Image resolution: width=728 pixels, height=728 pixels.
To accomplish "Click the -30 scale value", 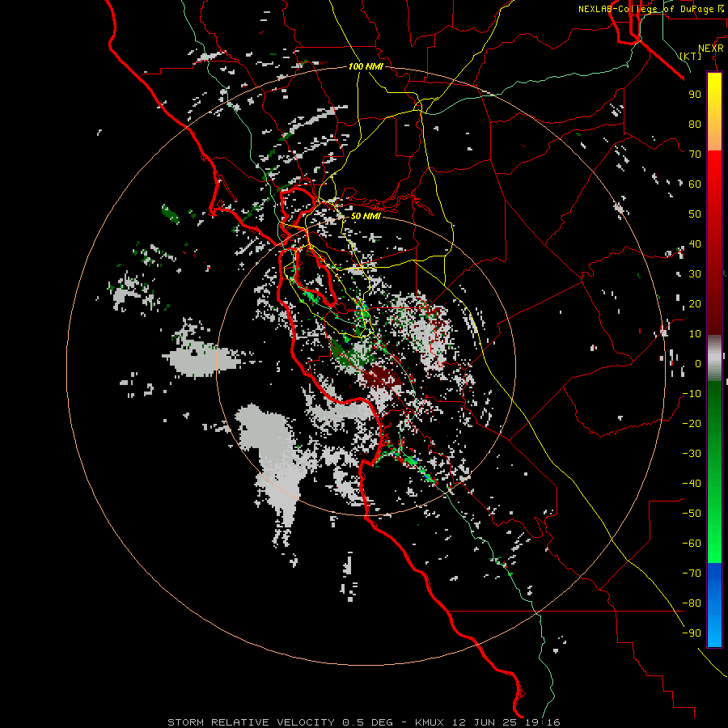I will coord(692,454).
